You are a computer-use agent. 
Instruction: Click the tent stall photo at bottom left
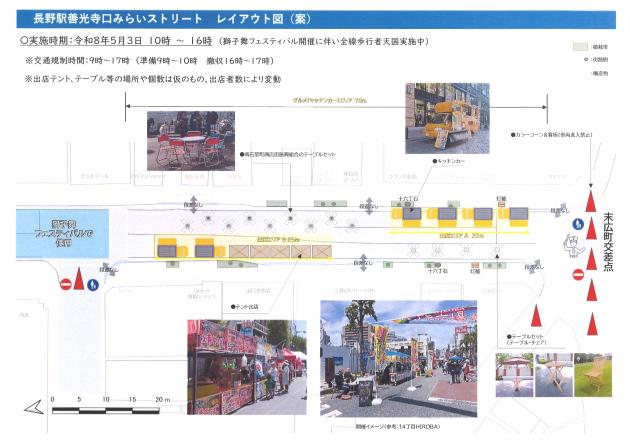[x=246, y=367]
